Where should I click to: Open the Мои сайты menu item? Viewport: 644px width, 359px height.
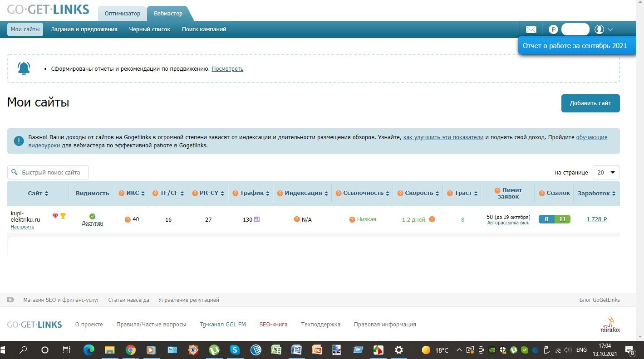(25, 29)
